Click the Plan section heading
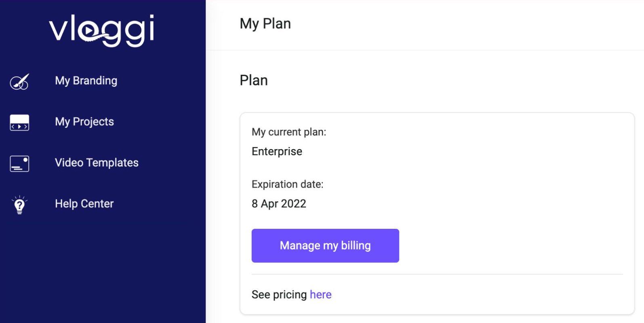The image size is (644, 323). coord(254,80)
